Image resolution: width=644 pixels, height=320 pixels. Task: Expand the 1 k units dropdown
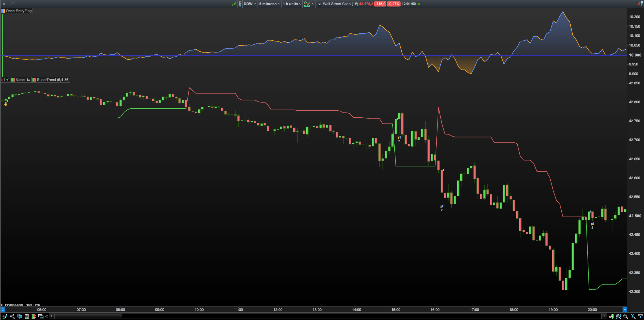[x=292, y=4]
